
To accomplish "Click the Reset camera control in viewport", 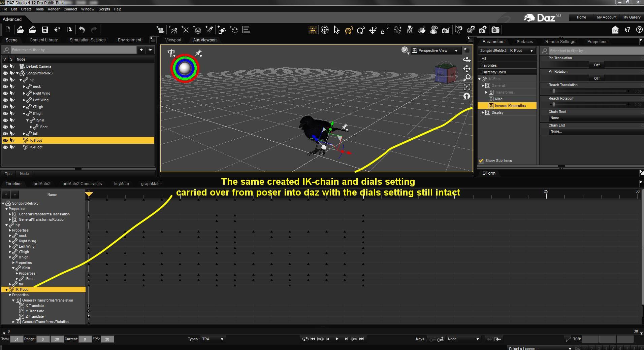I will click(467, 96).
